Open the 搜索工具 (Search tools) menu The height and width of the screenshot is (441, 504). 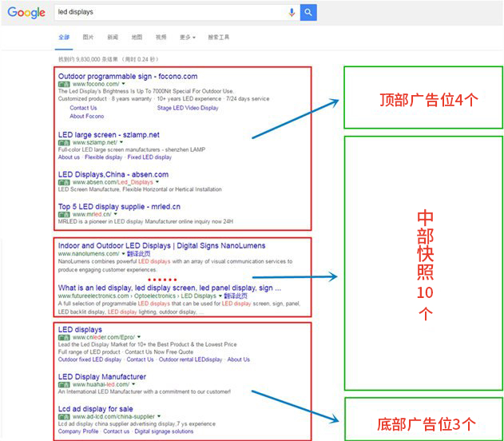click(x=218, y=38)
